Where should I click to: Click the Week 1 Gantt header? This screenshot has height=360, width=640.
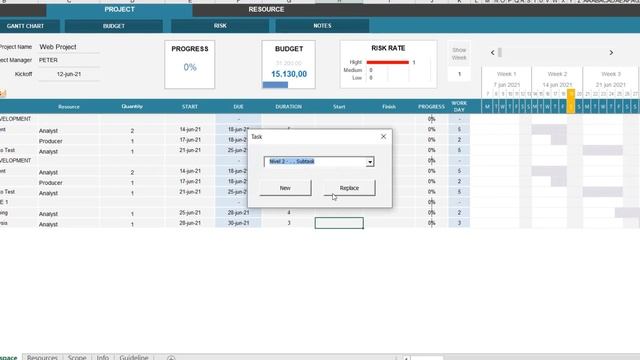coord(507,74)
